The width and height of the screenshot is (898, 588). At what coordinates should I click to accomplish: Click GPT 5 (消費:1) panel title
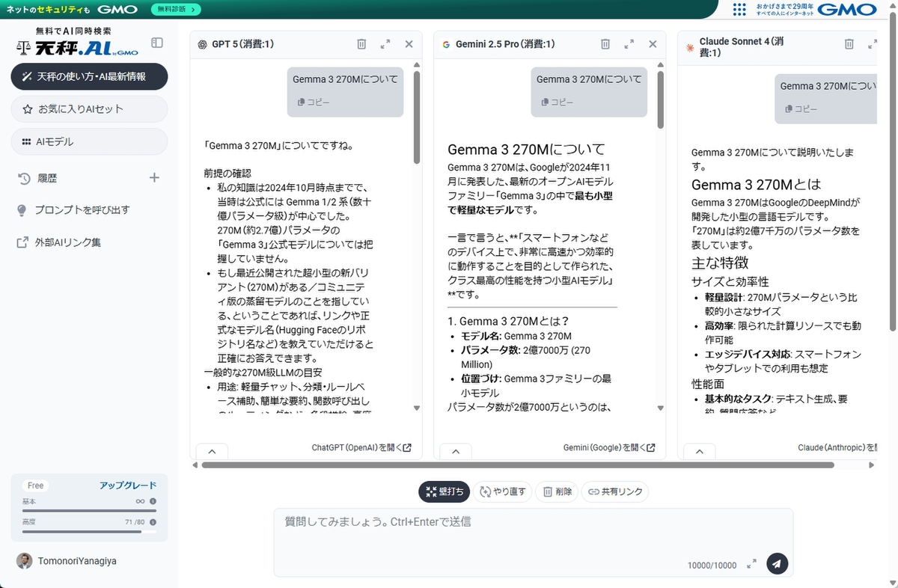coord(242,44)
